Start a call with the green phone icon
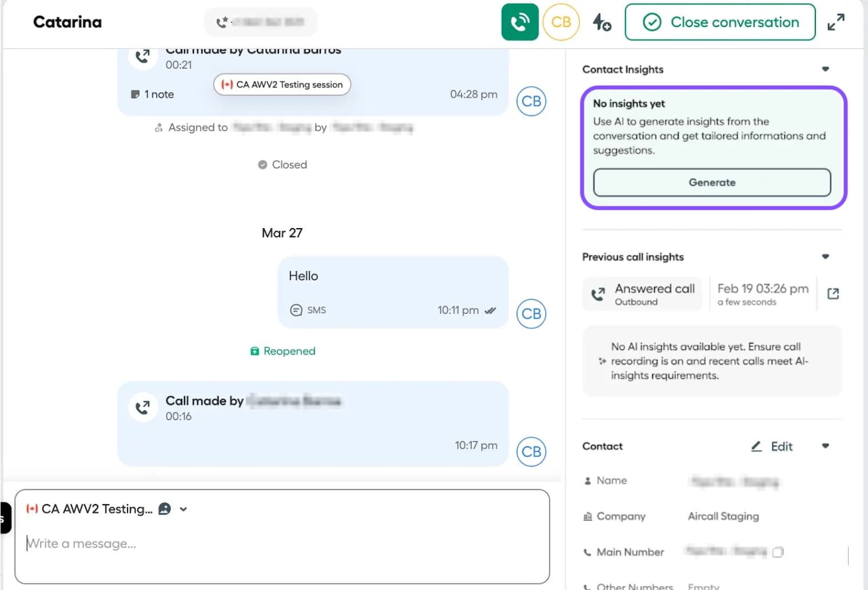Image resolution: width=868 pixels, height=590 pixels. pos(519,22)
